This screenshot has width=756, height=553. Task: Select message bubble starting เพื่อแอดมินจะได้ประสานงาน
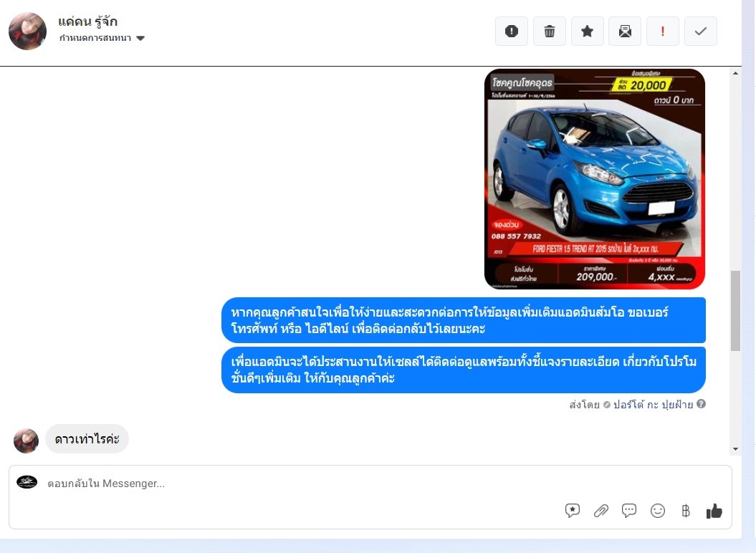[464, 370]
